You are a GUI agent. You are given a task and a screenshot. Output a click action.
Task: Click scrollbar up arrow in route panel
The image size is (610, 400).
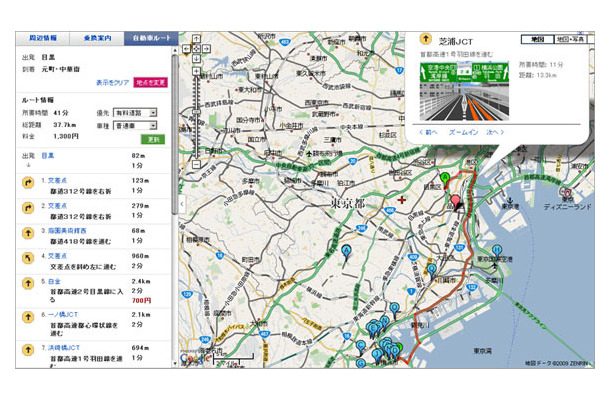[175, 50]
